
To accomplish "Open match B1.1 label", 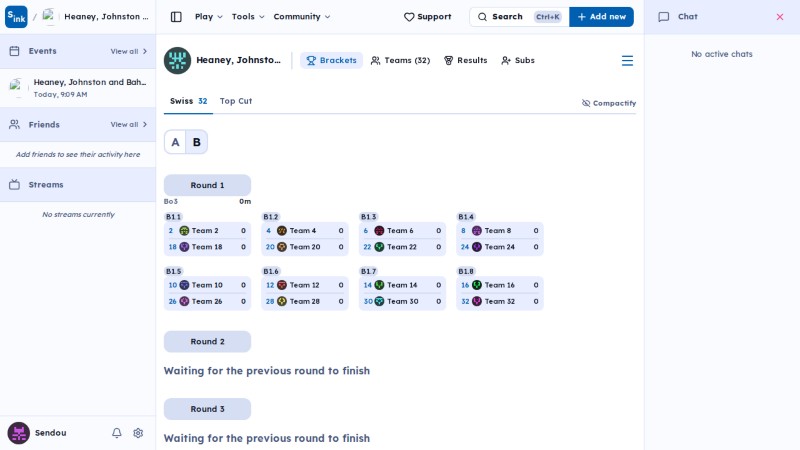I will (x=173, y=217).
